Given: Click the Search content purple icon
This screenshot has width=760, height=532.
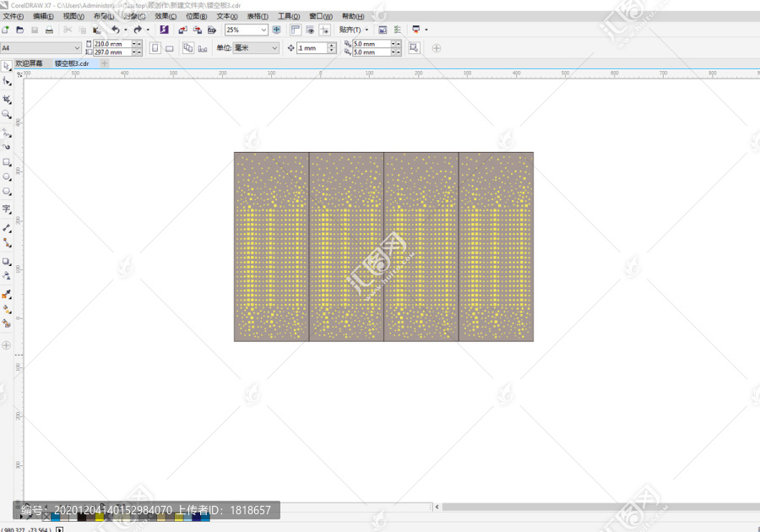Looking at the screenshot, I should (x=165, y=30).
